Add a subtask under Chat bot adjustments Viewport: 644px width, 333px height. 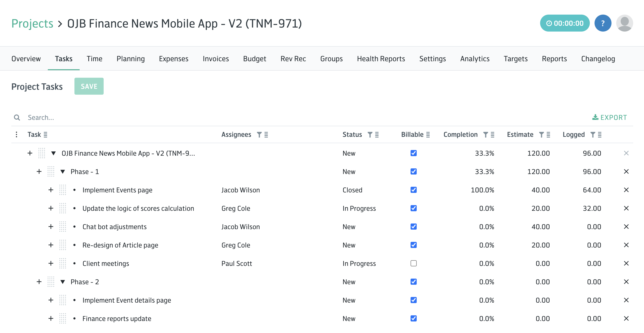[51, 227]
